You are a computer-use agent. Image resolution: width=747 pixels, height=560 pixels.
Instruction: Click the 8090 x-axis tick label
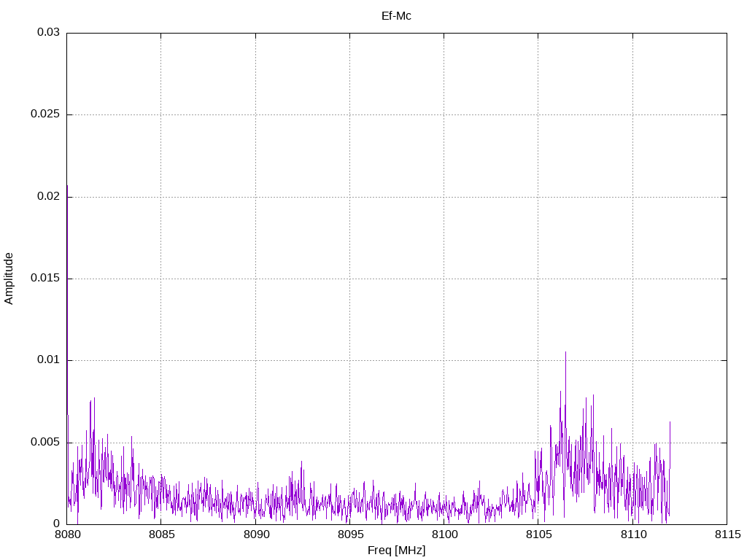[x=256, y=534]
